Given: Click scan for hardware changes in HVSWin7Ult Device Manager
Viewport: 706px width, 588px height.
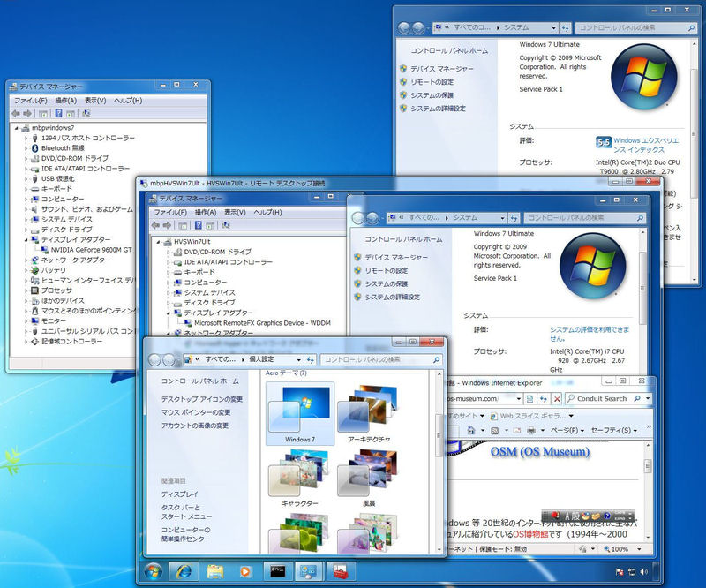Looking at the screenshot, I should [226, 225].
